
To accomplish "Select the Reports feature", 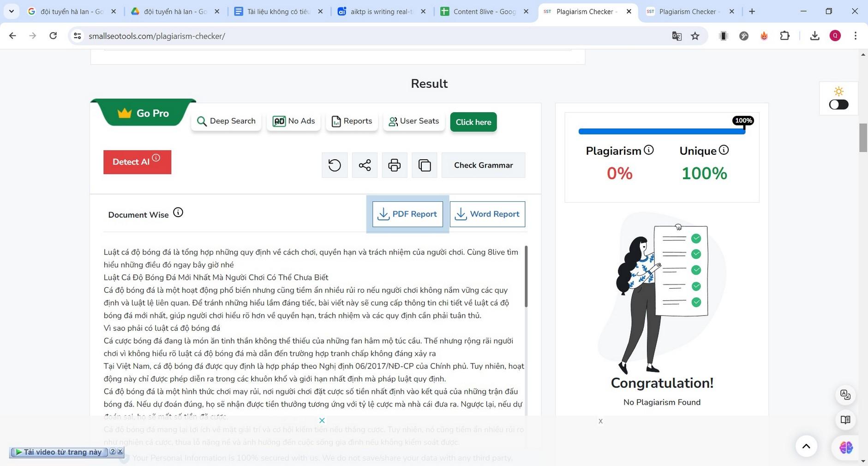I will [x=352, y=121].
